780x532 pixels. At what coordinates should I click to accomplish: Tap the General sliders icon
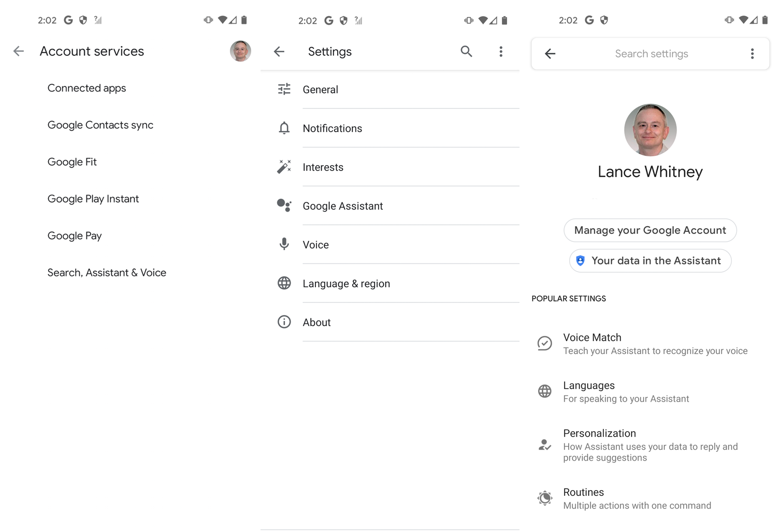(x=284, y=89)
